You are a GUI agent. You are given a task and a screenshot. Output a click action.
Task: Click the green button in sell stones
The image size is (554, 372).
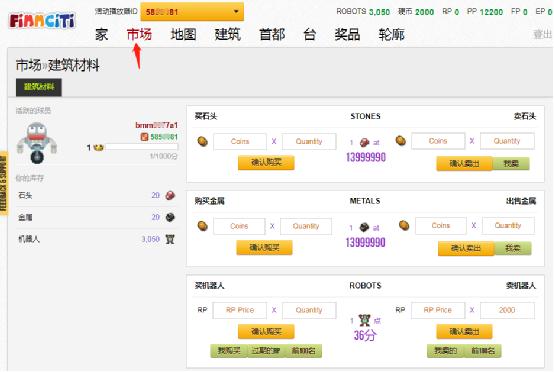click(x=511, y=164)
